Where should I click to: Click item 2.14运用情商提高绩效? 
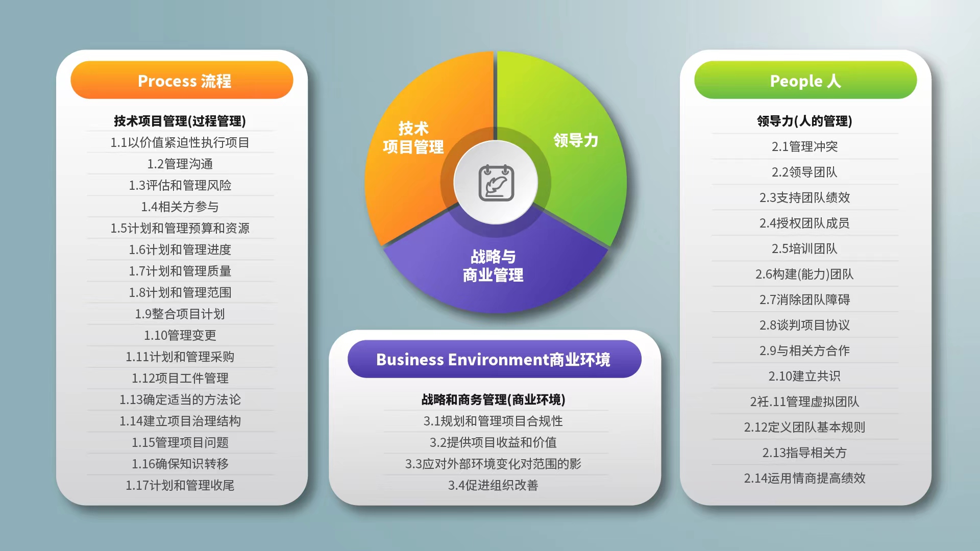click(804, 478)
